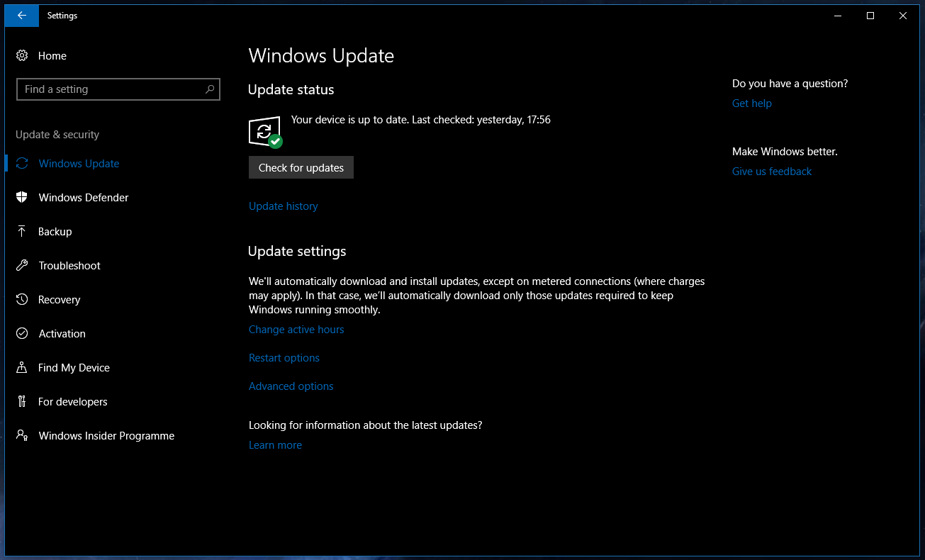925x560 pixels.
Task: Open Restart options
Action: pyautogui.click(x=284, y=357)
